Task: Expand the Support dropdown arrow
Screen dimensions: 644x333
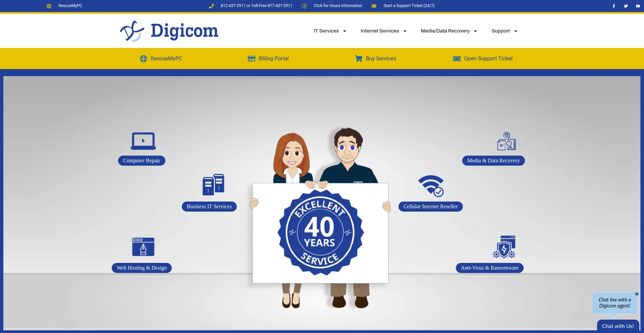Action: [516, 31]
